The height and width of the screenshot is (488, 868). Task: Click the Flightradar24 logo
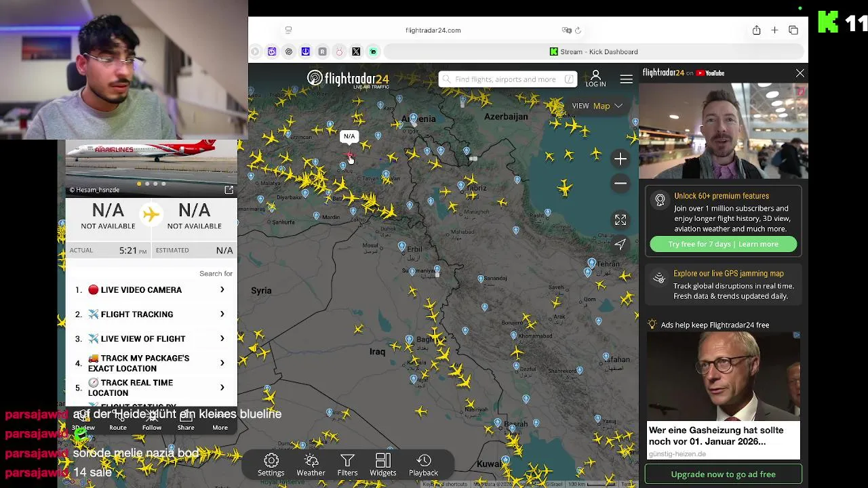pos(348,79)
